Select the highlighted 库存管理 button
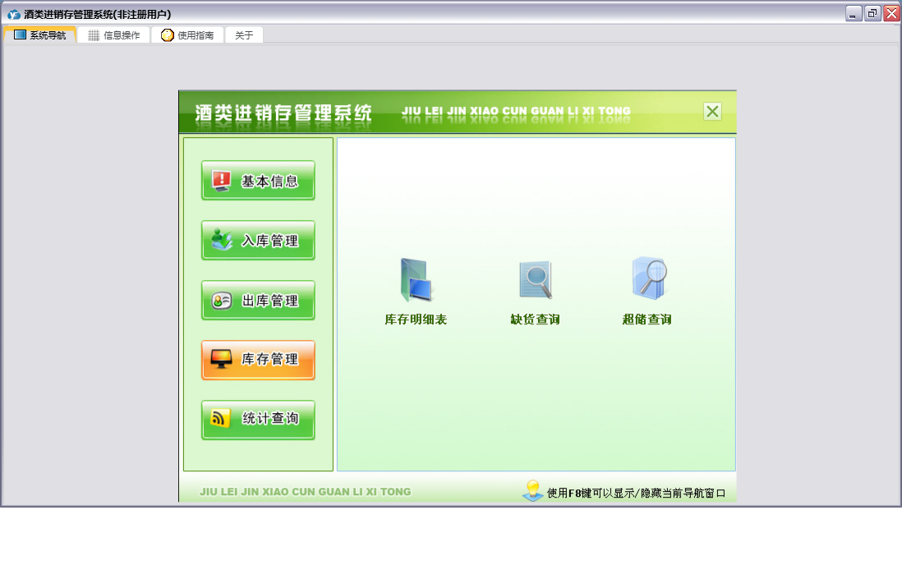902x588 pixels. 258,361
